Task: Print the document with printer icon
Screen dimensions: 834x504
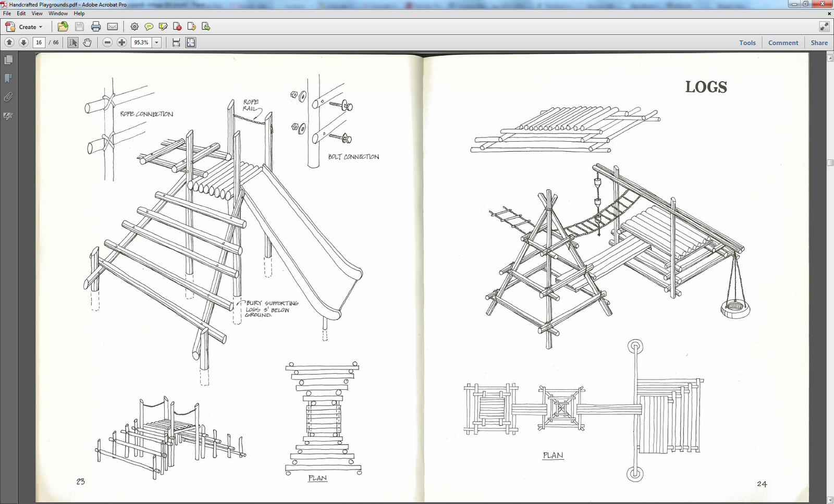Action: [96, 27]
